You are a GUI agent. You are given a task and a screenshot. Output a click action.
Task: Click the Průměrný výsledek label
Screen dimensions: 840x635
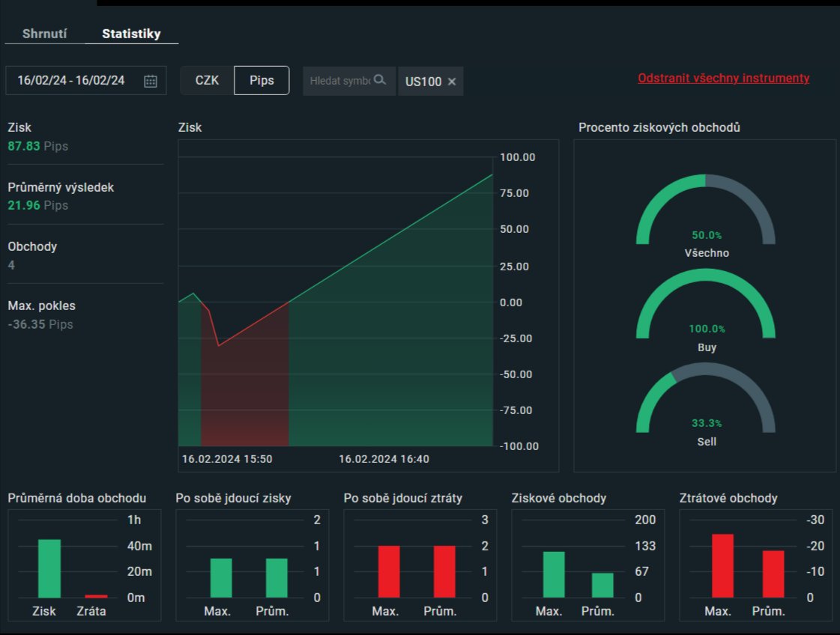pos(61,187)
